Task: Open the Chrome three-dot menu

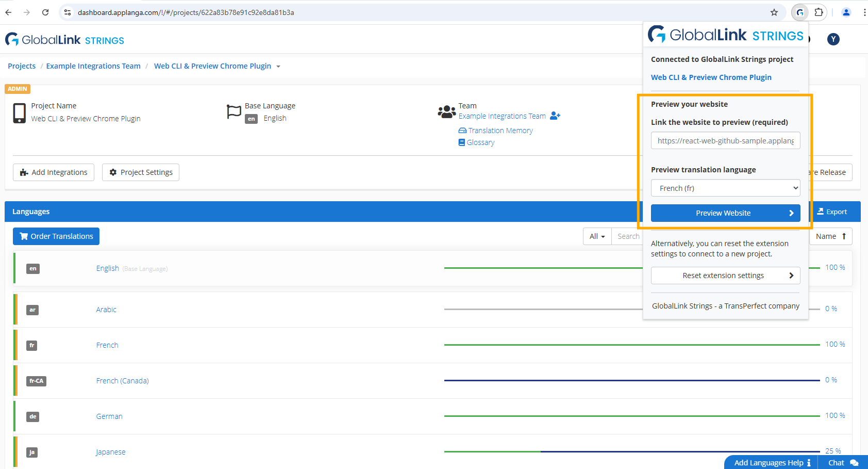Action: (864, 12)
